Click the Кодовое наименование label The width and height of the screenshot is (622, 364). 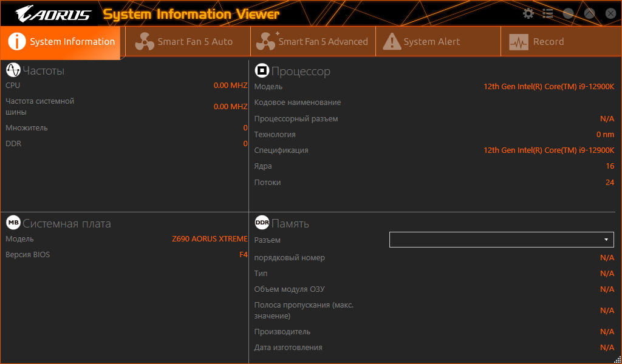coord(298,102)
